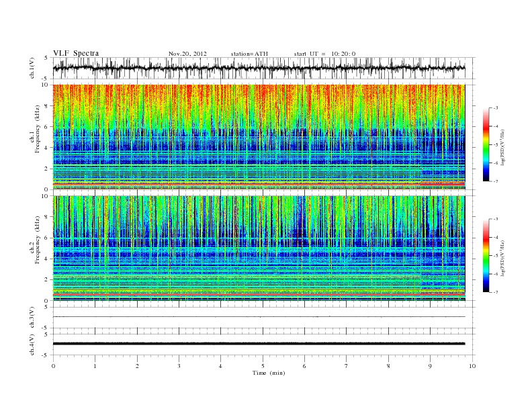Click the "1" minute tick on time axis

point(95,366)
